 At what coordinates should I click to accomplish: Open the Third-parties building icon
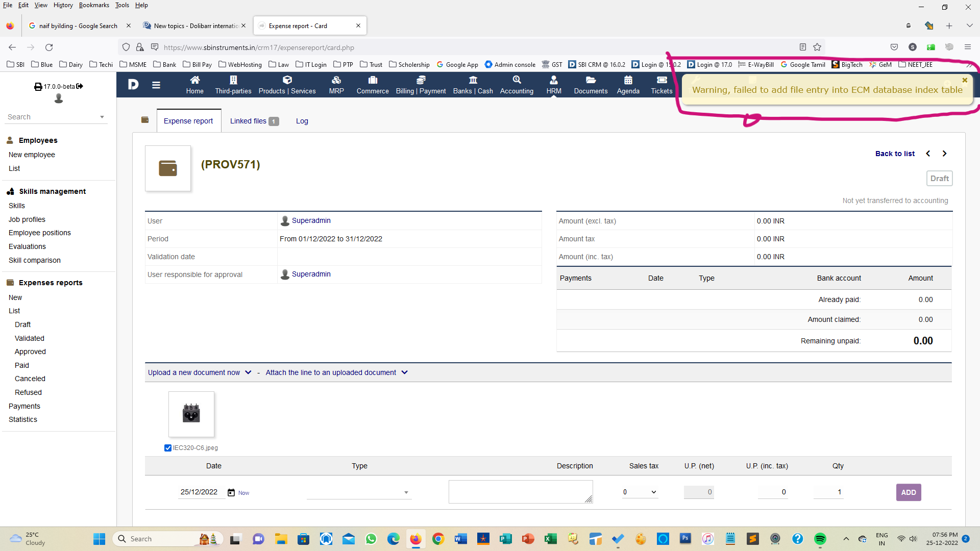233,80
